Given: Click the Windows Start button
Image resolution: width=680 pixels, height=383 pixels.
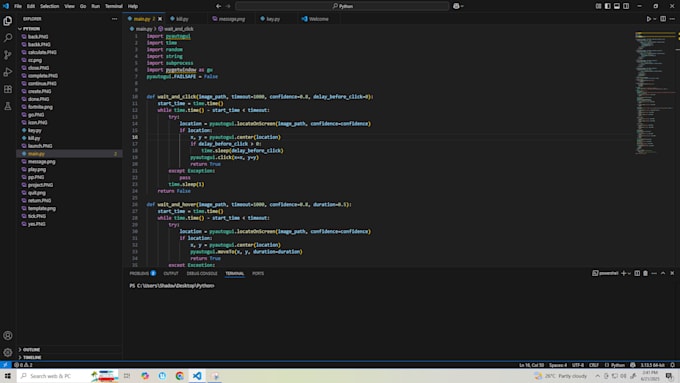Looking at the screenshot, I should coord(7,376).
